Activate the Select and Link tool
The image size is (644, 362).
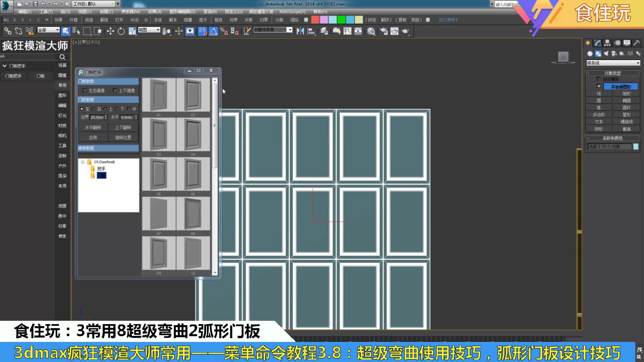pyautogui.click(x=7, y=32)
